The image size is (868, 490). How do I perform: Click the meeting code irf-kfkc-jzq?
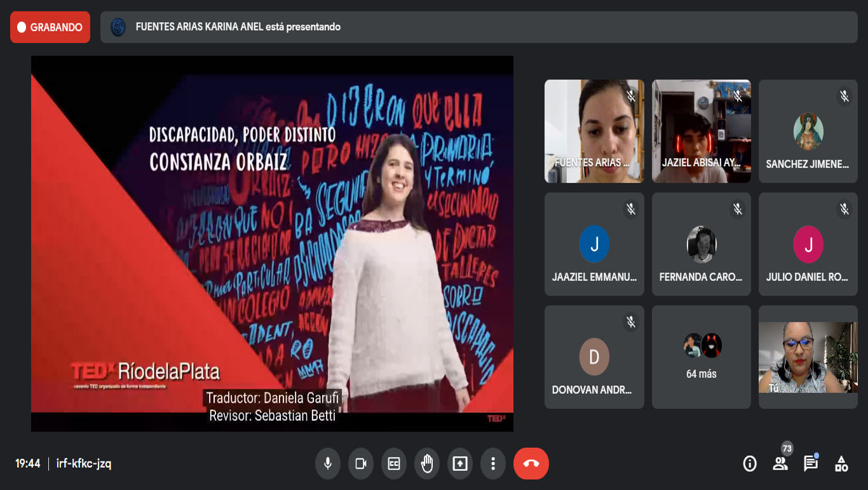(84, 464)
